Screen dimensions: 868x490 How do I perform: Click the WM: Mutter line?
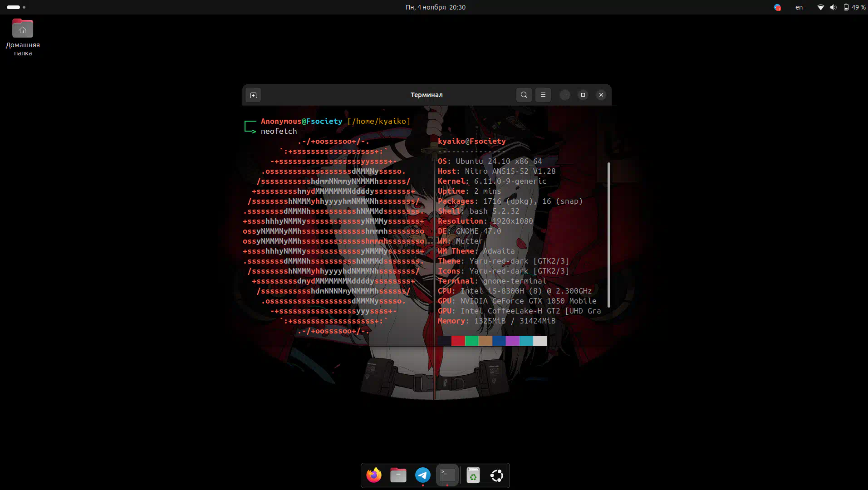(x=460, y=241)
